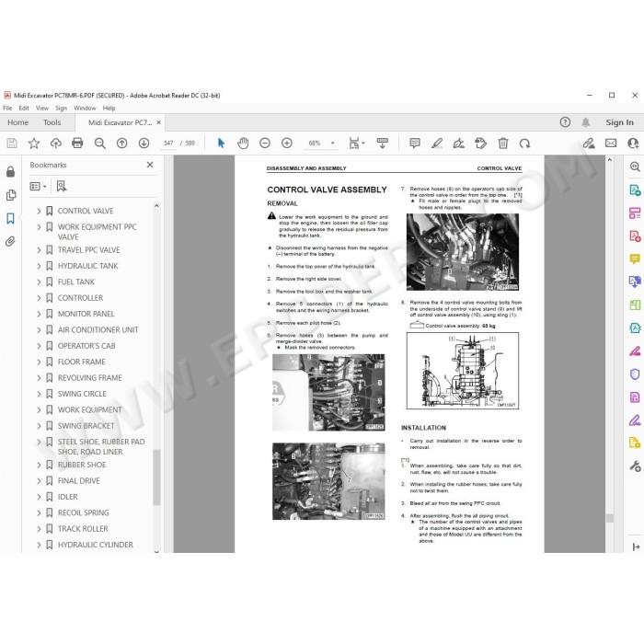Expand the HYDRAULIC TANK bookmark
The width and height of the screenshot is (644, 644).
[39, 266]
